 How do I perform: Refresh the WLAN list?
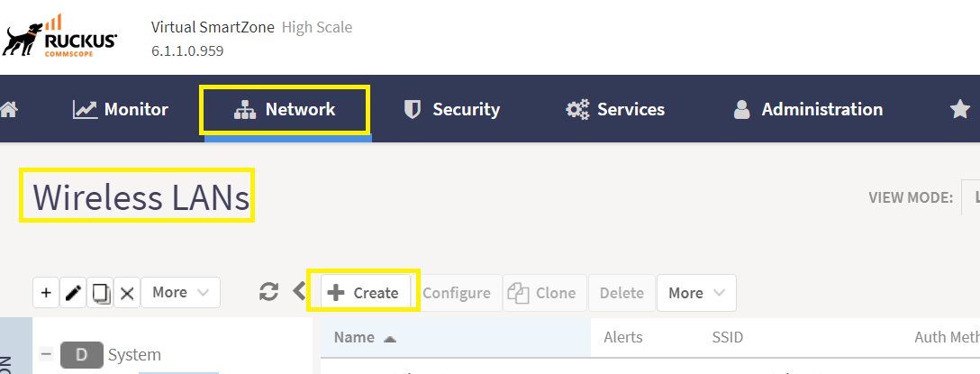coord(268,291)
